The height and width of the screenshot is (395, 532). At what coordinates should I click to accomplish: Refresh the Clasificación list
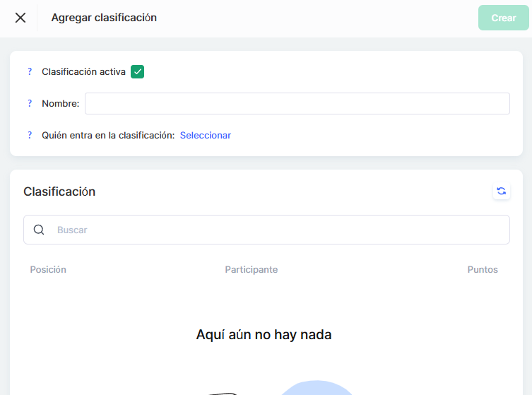tap(501, 191)
